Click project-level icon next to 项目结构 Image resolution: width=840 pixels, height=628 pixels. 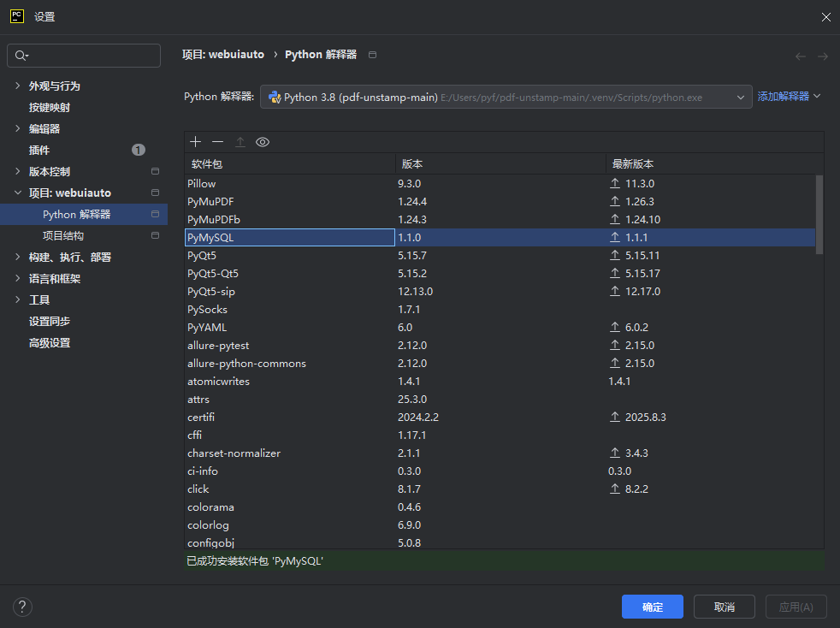[156, 236]
